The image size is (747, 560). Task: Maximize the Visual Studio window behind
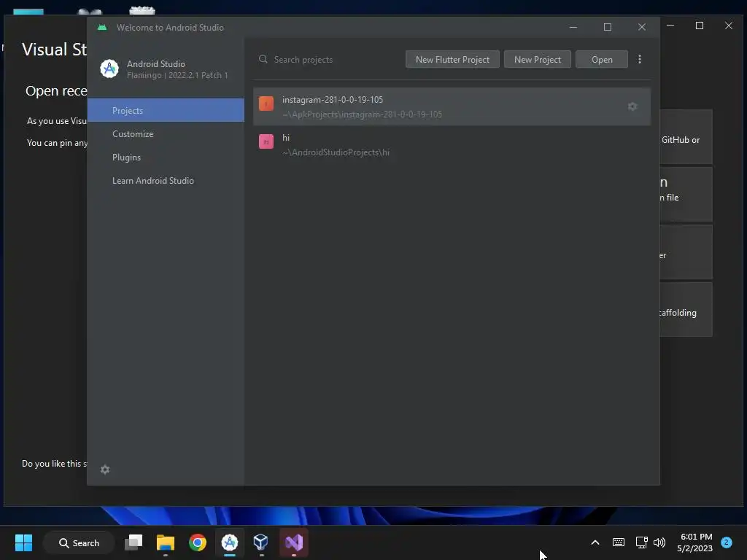(700, 26)
